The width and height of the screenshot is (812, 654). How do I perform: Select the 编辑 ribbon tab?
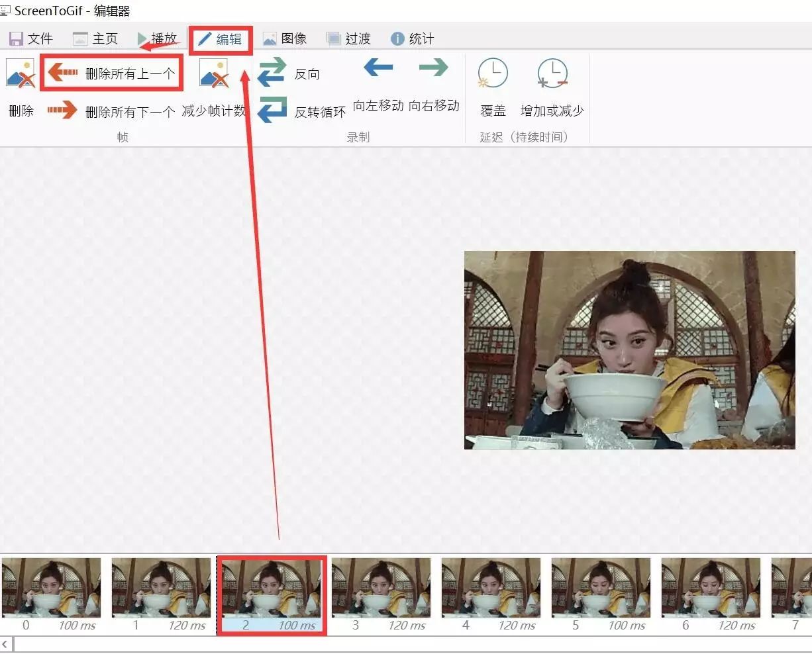[x=221, y=40]
